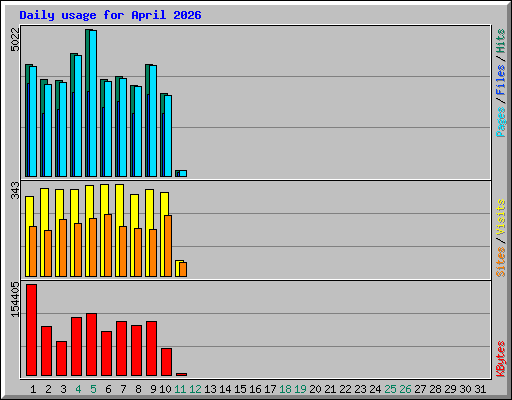Select the 5022 axis value
This screenshot has height=400, width=512.
pyautogui.click(x=15, y=40)
